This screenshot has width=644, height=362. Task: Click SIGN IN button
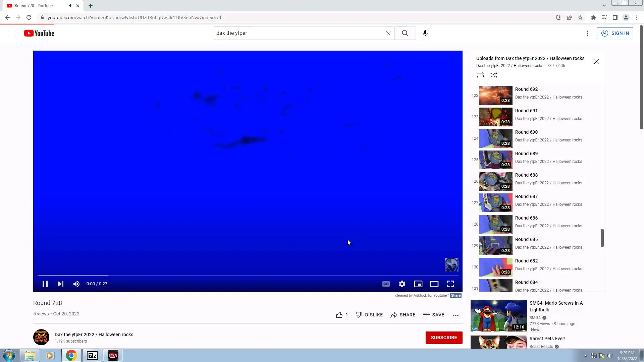pyautogui.click(x=614, y=33)
